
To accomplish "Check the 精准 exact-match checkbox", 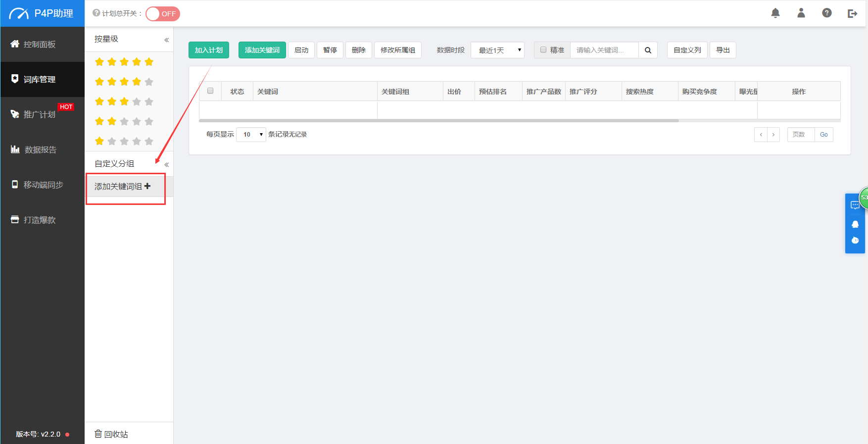I will coord(543,49).
